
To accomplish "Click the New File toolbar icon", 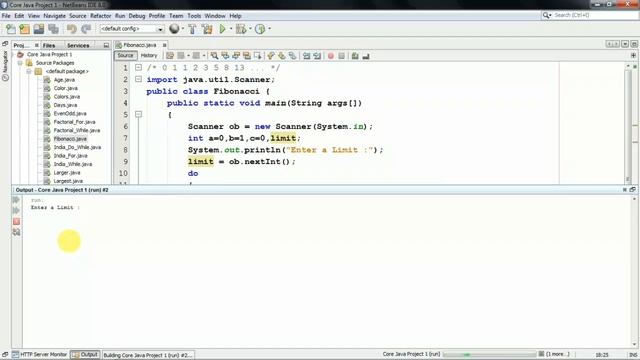I will coord(11,29).
